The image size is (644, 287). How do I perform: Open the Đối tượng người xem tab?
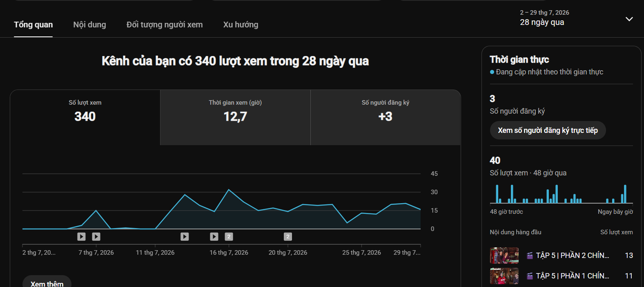pos(165,25)
